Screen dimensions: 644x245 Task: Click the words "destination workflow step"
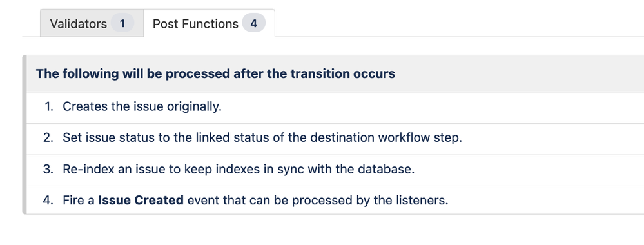(386, 138)
